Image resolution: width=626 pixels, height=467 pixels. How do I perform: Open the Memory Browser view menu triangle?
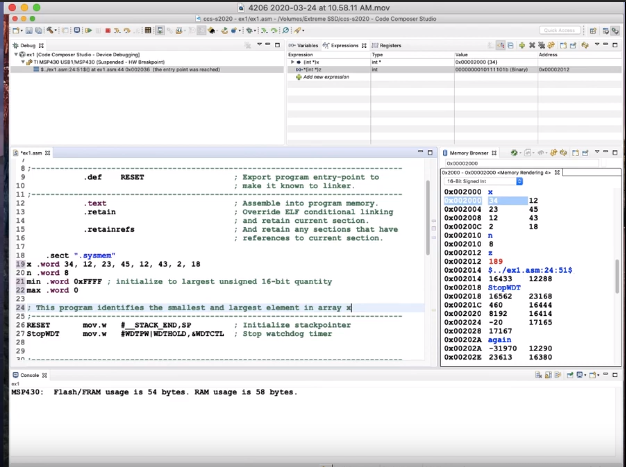tap(597, 152)
